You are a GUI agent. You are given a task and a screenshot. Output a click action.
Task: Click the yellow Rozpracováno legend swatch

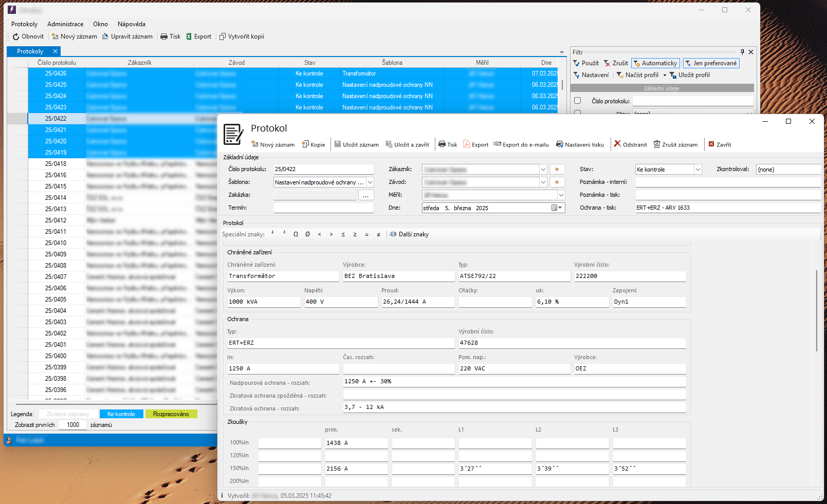171,414
